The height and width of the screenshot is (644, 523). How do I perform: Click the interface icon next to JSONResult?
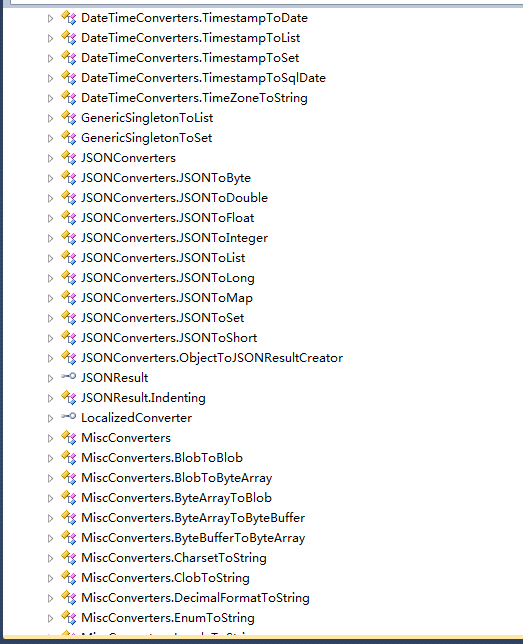(x=69, y=376)
